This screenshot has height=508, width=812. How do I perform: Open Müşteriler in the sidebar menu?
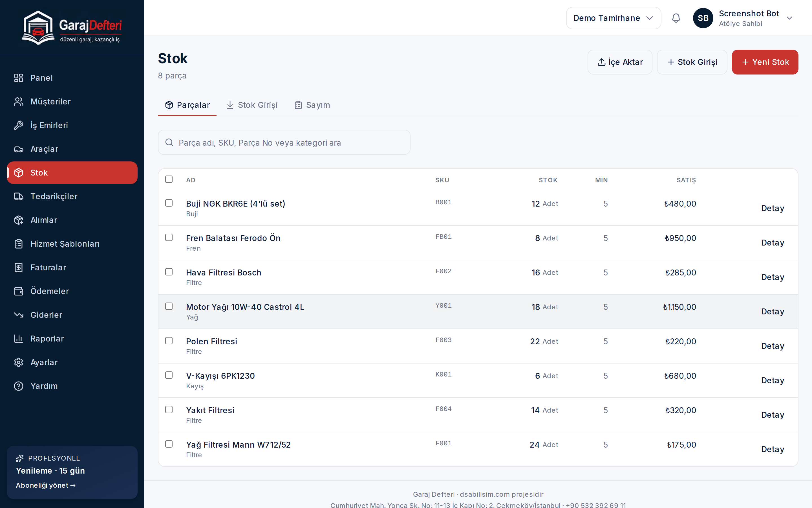point(72,102)
